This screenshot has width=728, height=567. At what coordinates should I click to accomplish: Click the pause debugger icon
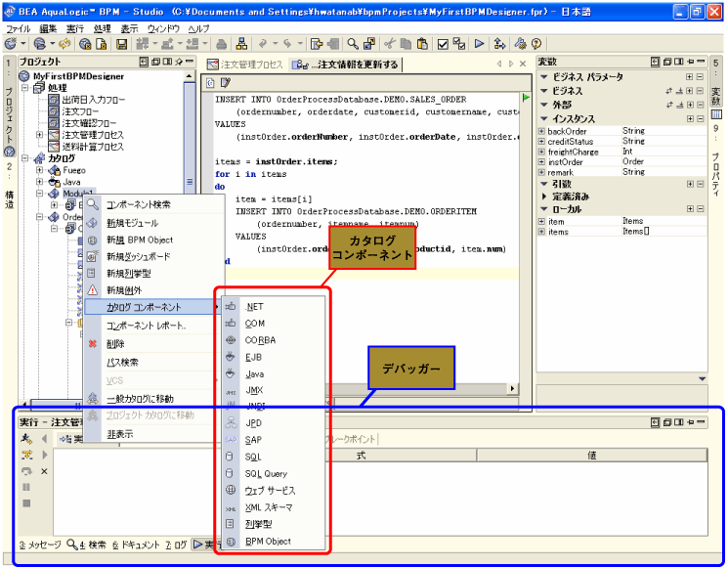pyautogui.click(x=26, y=487)
